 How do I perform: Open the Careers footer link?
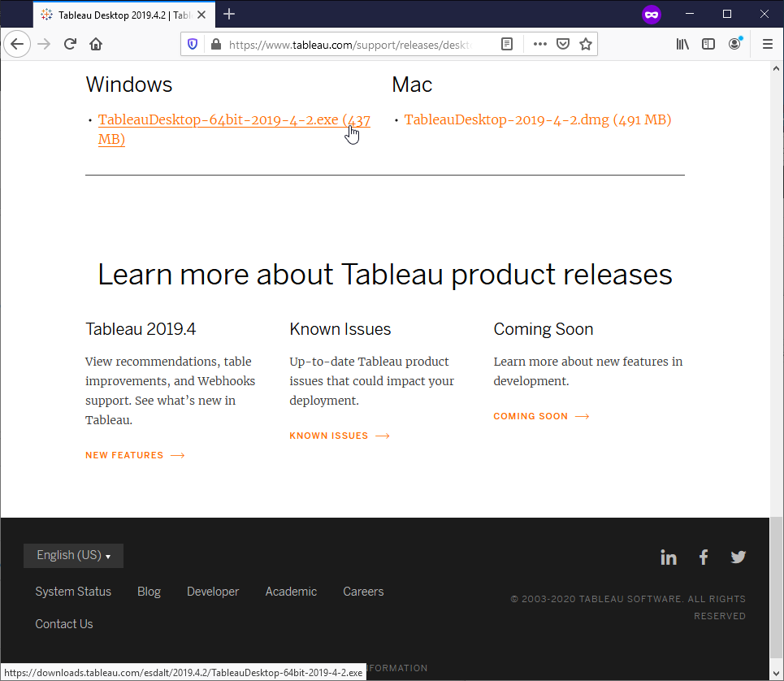tap(363, 592)
